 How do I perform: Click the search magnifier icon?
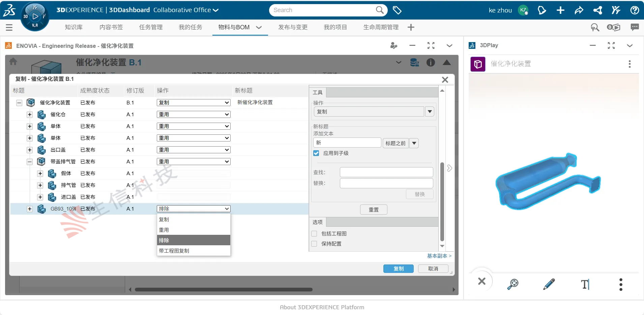pyautogui.click(x=380, y=10)
